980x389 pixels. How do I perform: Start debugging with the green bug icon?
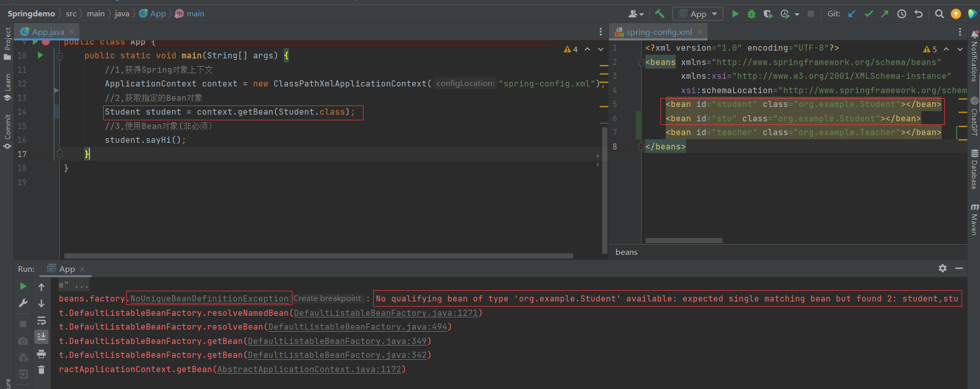coord(751,14)
